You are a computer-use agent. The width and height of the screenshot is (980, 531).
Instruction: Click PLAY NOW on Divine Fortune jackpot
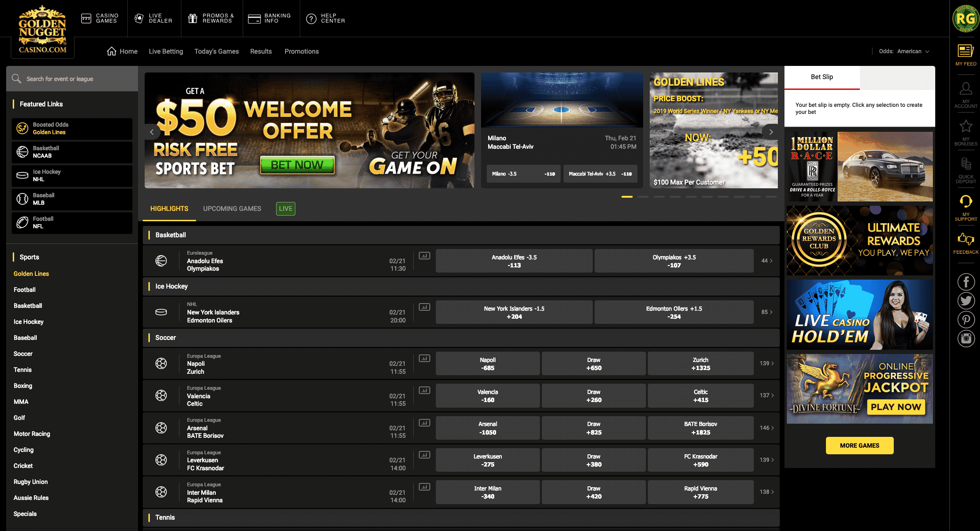coord(896,407)
